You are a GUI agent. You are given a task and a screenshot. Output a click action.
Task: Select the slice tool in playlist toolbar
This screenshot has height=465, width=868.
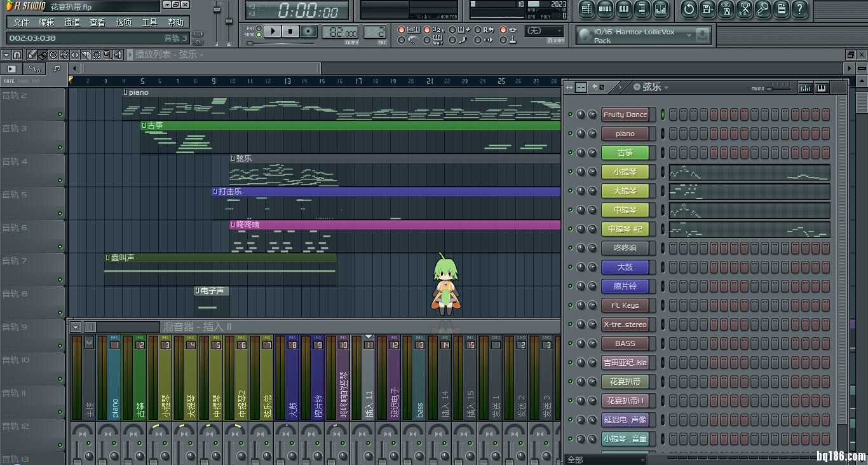(x=86, y=55)
